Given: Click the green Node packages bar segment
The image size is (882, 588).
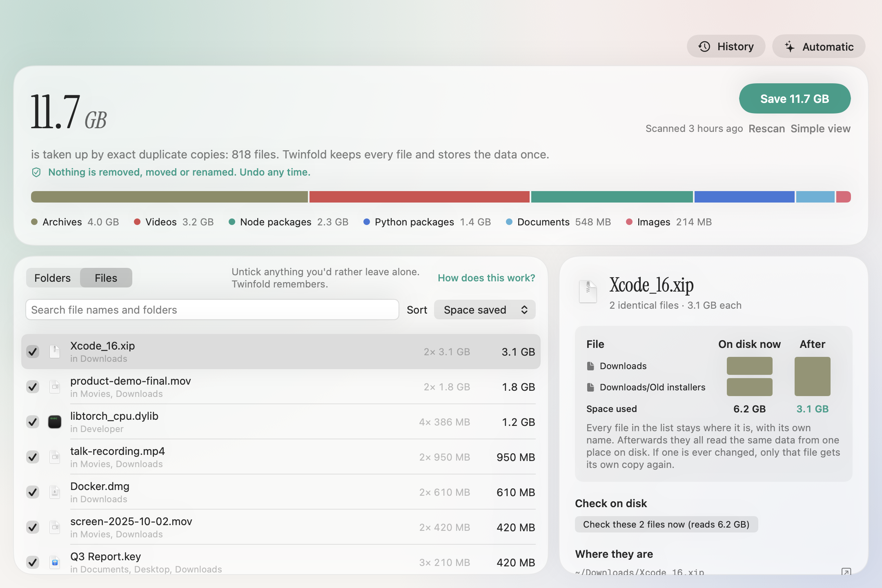Looking at the screenshot, I should (612, 197).
